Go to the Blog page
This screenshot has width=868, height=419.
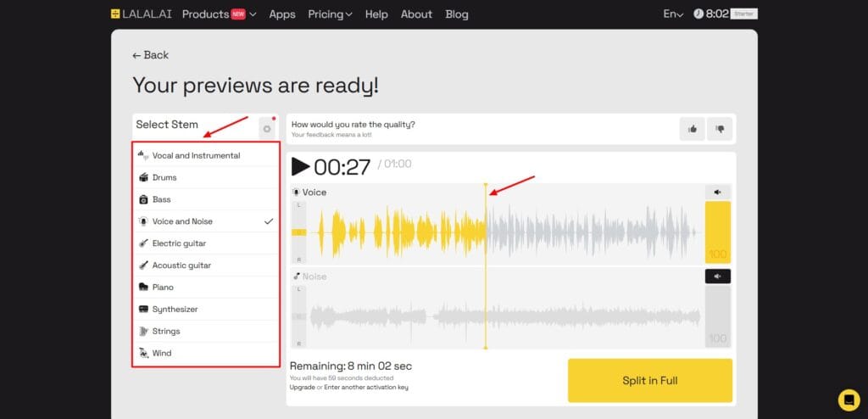[456, 14]
